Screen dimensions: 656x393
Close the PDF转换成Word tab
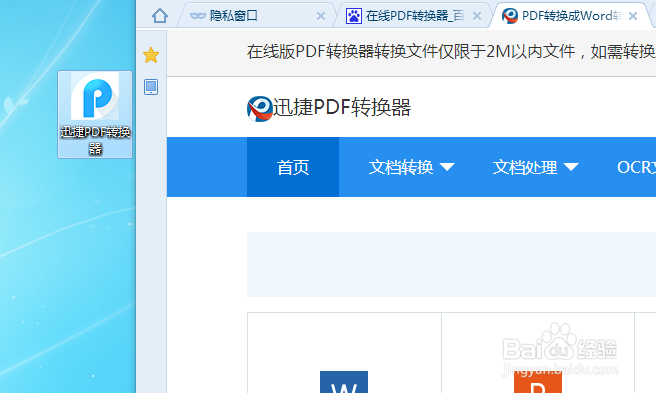[x=633, y=16]
